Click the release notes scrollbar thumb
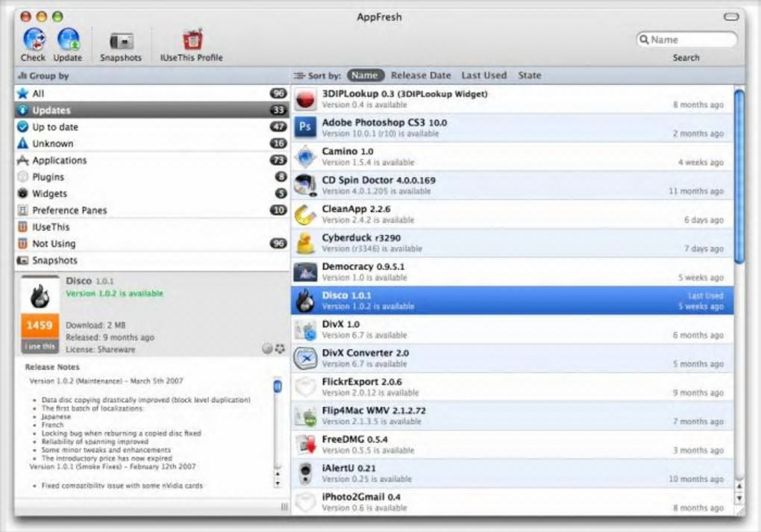The image size is (761, 532). 278,387
